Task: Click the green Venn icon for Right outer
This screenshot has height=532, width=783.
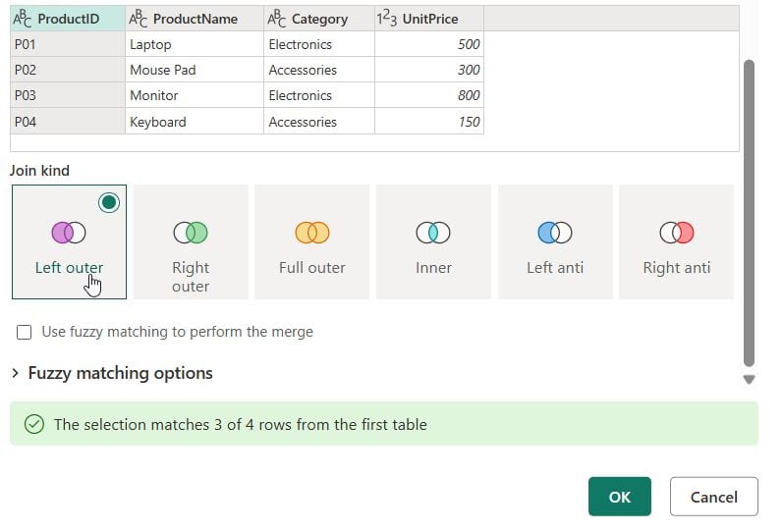Action: (191, 233)
